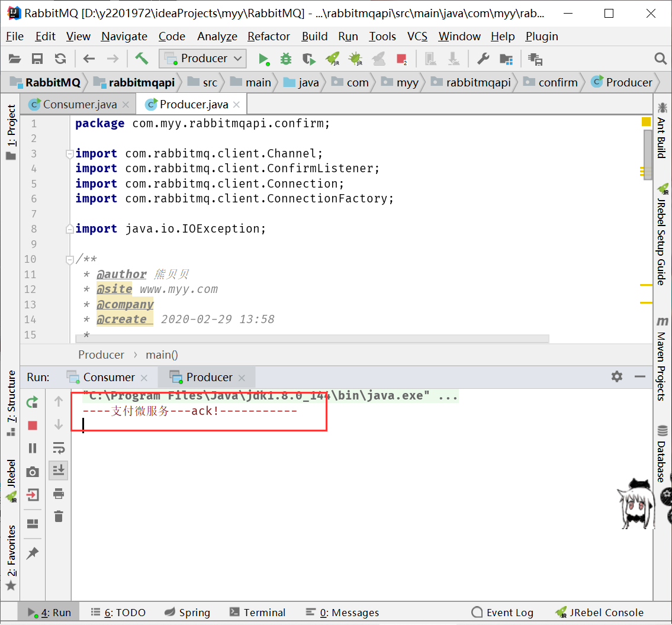Open the Maven Projects side panel

[662, 358]
